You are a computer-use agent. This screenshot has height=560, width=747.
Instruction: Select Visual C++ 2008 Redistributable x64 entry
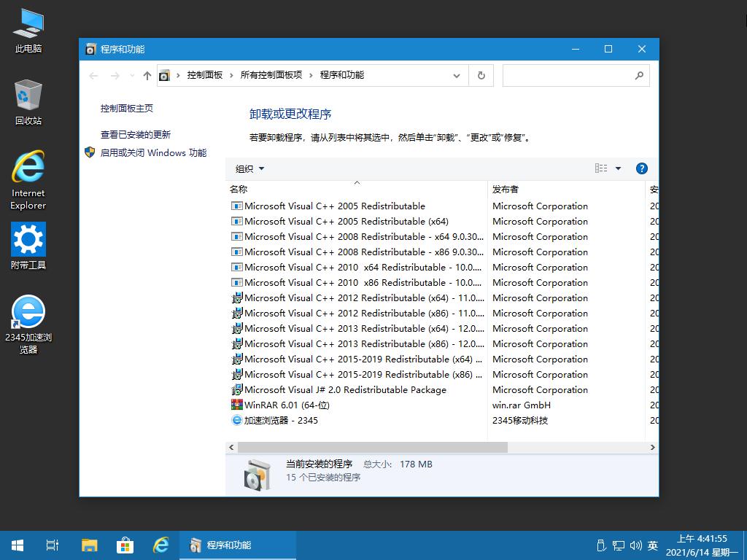click(357, 237)
